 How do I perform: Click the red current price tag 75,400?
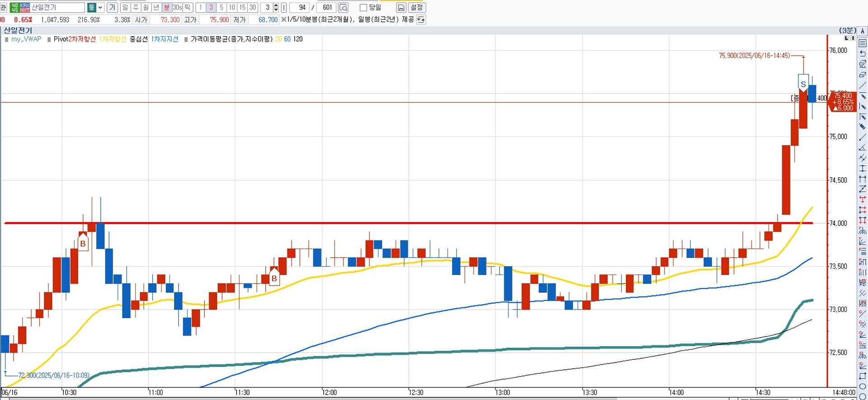pos(843,102)
